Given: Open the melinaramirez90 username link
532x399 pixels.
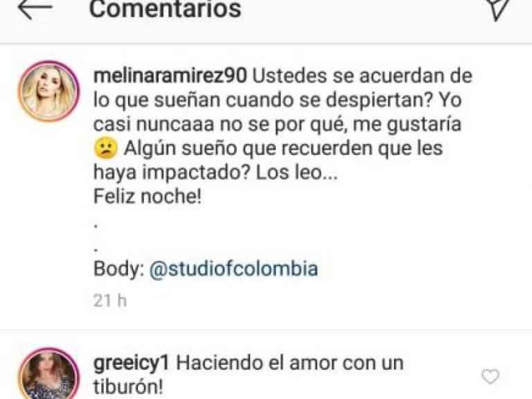Looking at the screenshot, I should 170,76.
